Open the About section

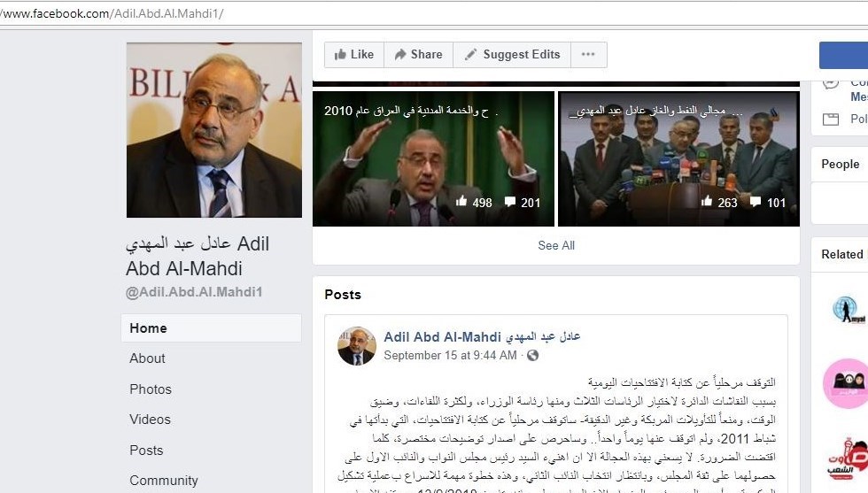point(147,358)
